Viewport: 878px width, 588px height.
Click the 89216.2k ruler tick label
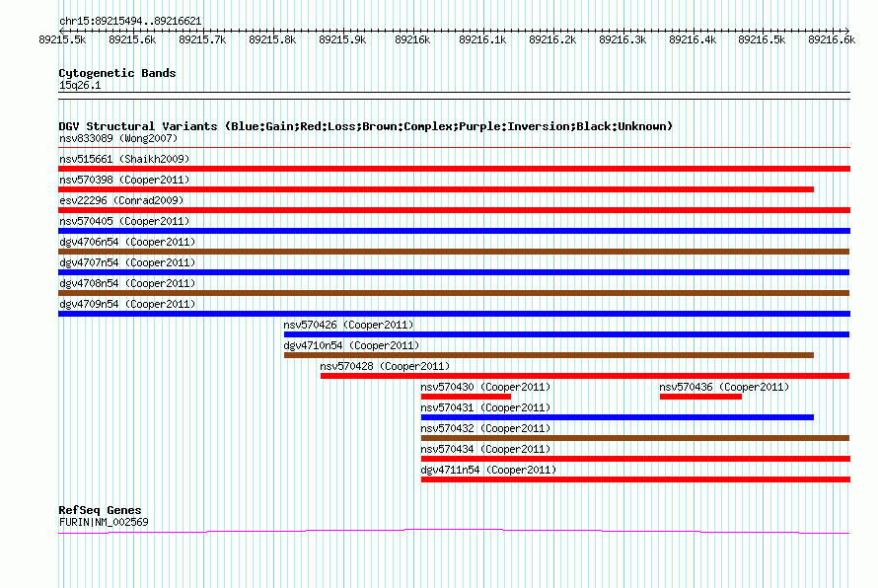[x=552, y=40]
